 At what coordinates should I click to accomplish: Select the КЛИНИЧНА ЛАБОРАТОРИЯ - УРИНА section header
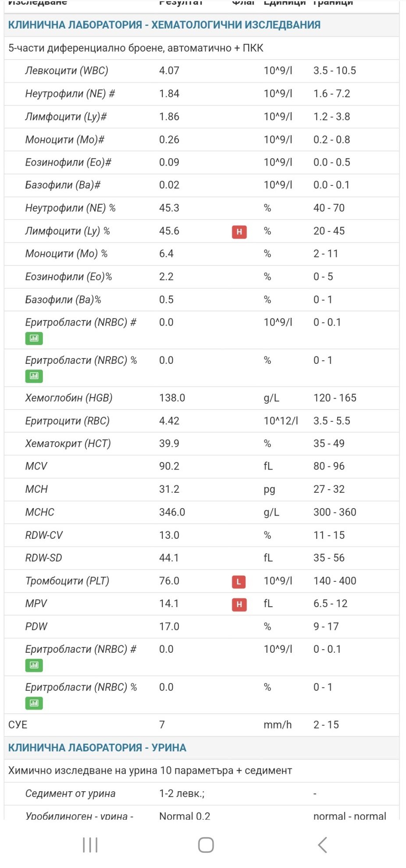click(97, 747)
